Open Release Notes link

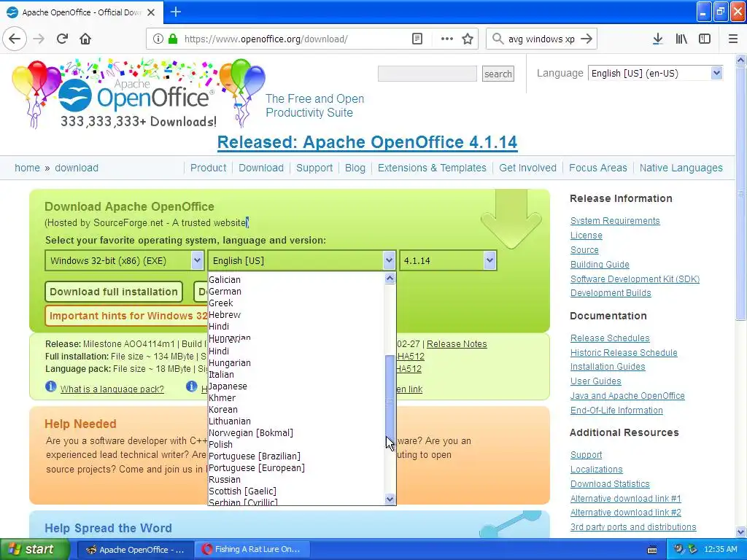(x=457, y=344)
